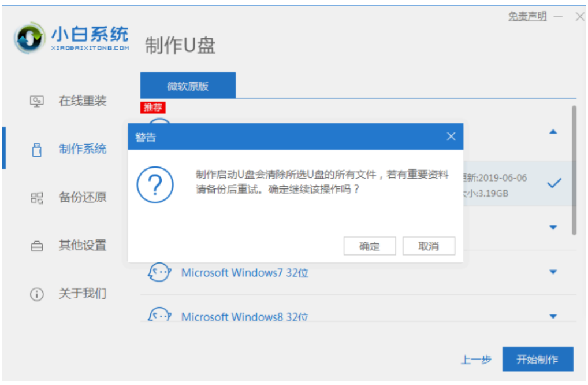Click the Windows7 32位 system icon
Image resolution: width=588 pixels, height=385 pixels.
coord(159,272)
